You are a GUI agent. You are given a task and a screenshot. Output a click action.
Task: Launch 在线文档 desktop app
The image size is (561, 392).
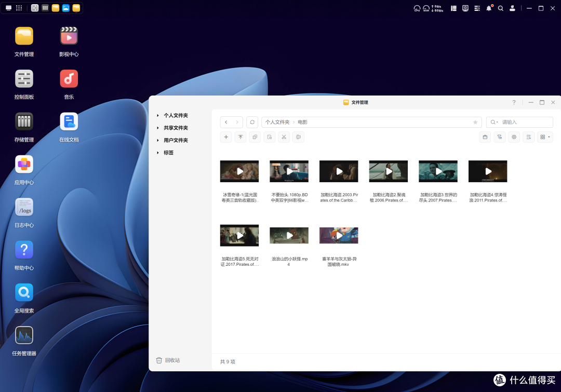(69, 121)
